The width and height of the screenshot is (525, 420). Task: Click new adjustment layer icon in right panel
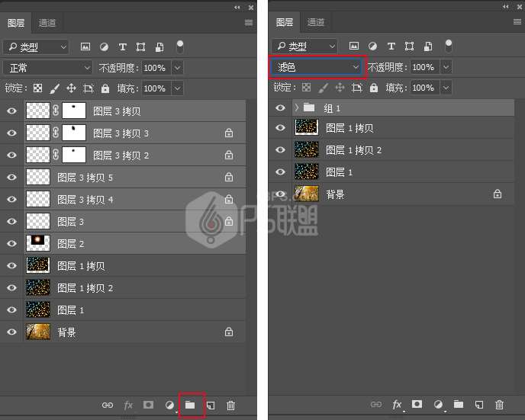438,405
